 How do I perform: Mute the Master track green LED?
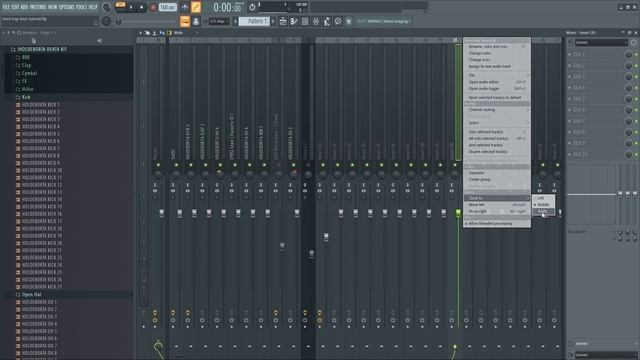click(x=158, y=165)
